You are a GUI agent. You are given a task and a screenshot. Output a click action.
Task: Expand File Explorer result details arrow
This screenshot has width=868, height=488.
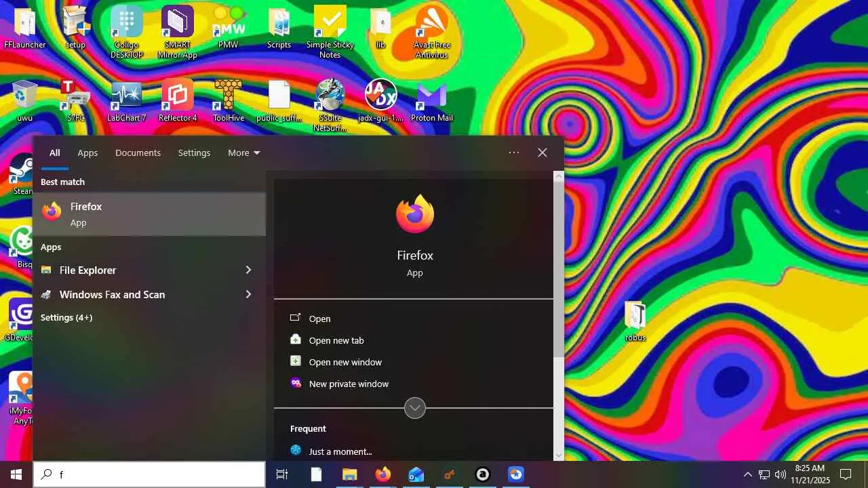248,270
